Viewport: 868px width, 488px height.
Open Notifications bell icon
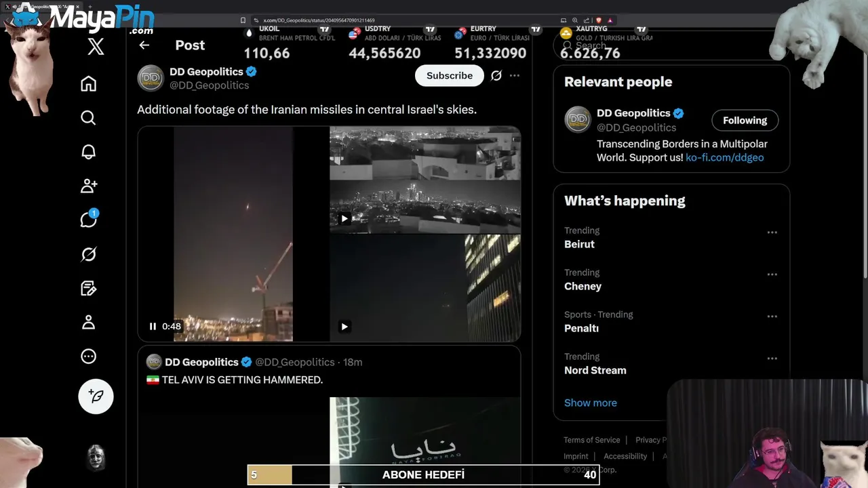[88, 152]
